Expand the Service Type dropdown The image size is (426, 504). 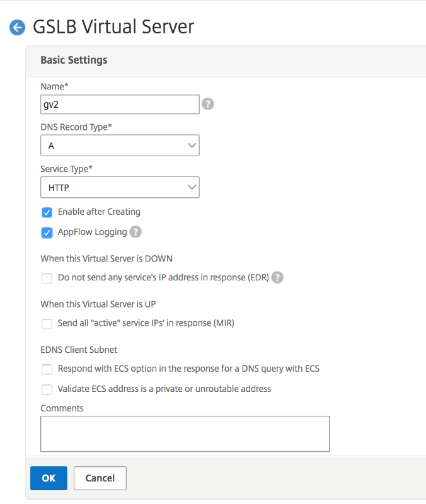tap(120, 187)
